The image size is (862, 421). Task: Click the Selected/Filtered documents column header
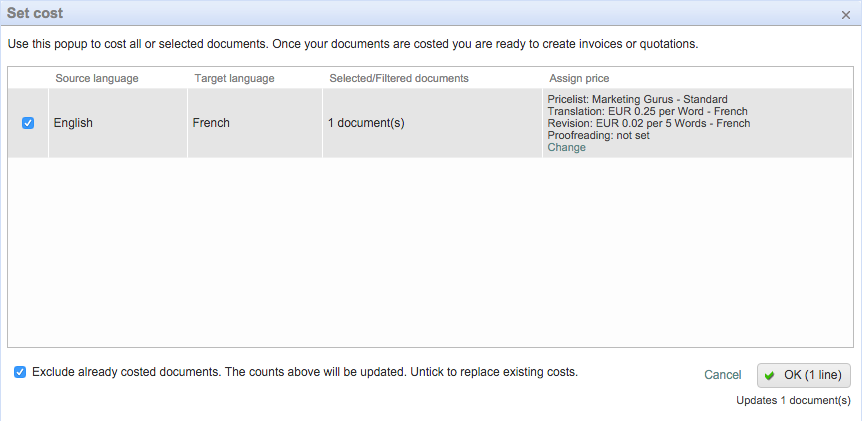(x=399, y=78)
